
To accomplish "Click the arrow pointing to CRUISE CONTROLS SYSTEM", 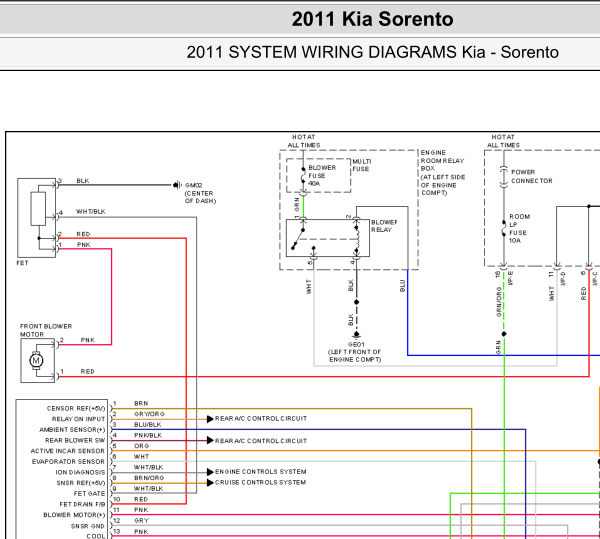I will tap(210, 483).
